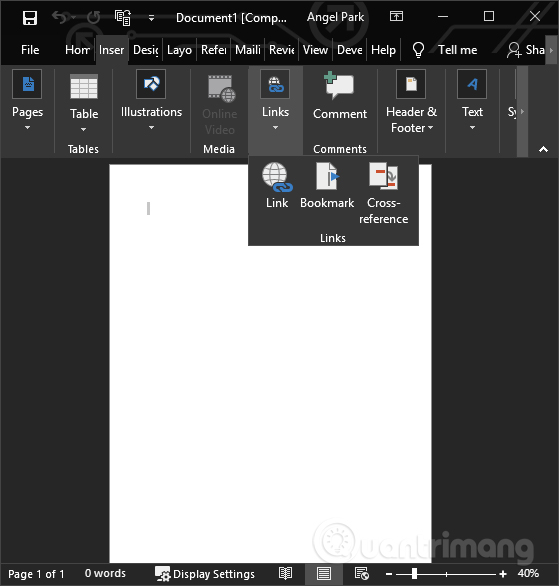Expand the Illustrations dropdown arrow
Viewport: 559px width, 586px height.
click(151, 128)
